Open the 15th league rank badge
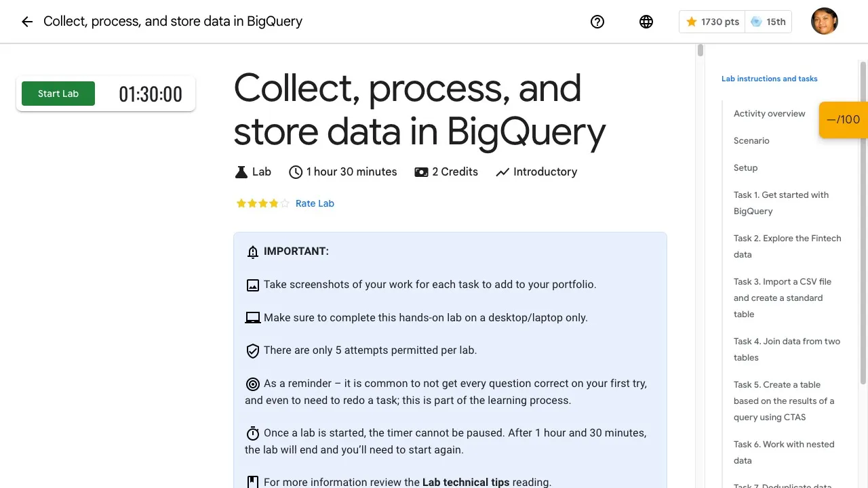868x488 pixels. pos(768,22)
